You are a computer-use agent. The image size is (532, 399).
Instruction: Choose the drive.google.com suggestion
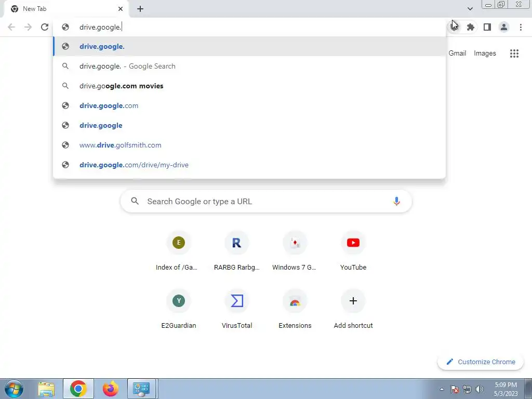pyautogui.click(x=249, y=105)
